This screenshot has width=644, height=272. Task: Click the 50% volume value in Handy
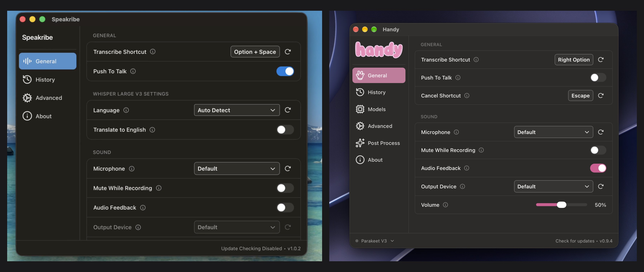pyautogui.click(x=600, y=205)
